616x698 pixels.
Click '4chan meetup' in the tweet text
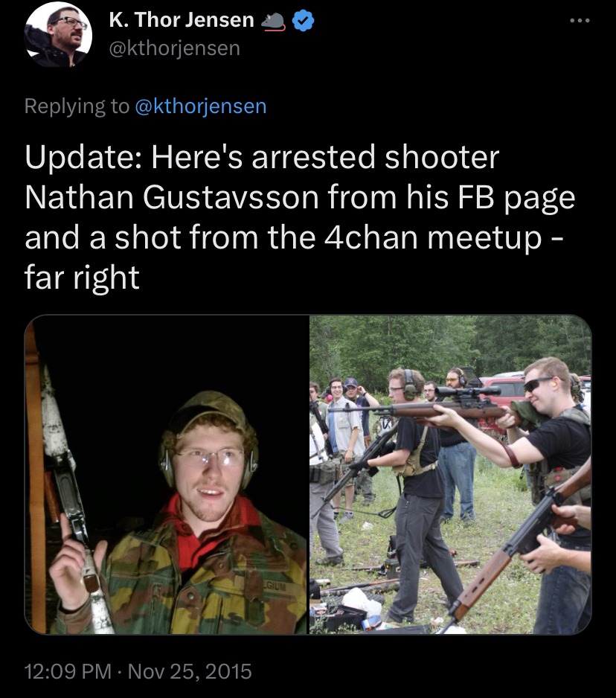[x=433, y=237]
